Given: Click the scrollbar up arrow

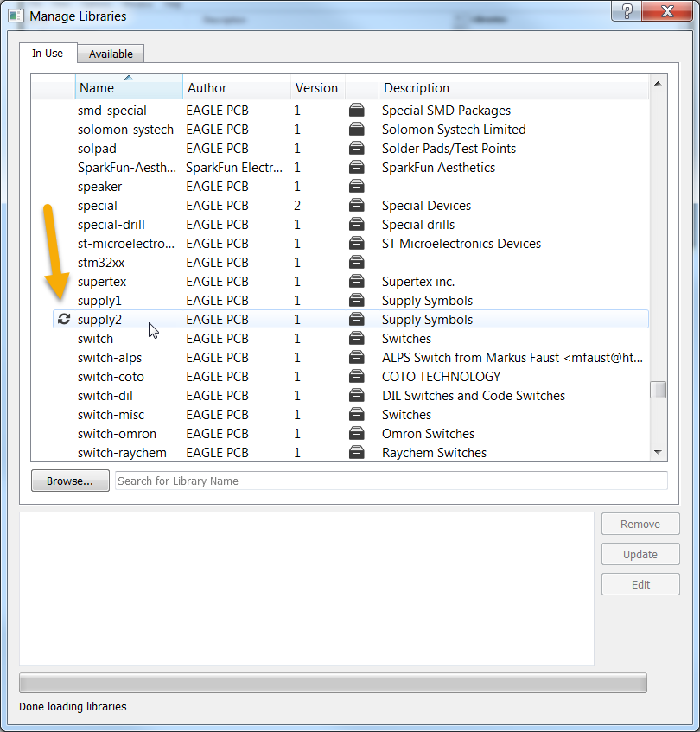Looking at the screenshot, I should pyautogui.click(x=658, y=84).
